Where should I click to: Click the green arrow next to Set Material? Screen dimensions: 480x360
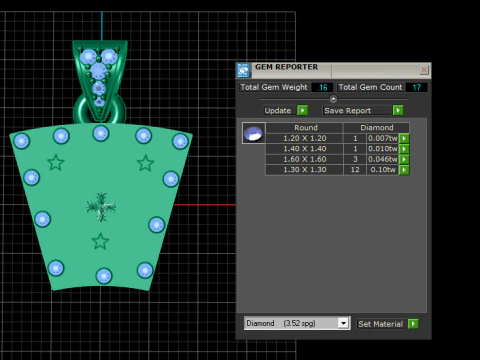pyautogui.click(x=413, y=324)
